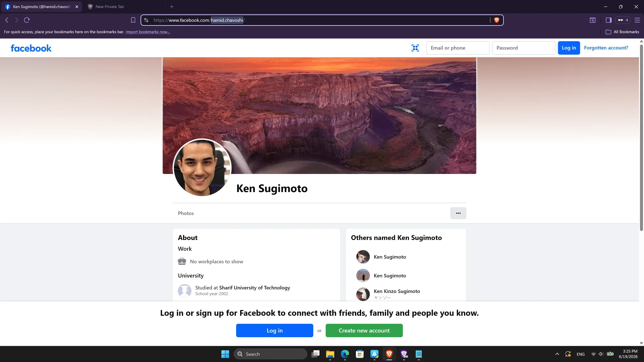644x362 pixels.
Task: Open the clock showing 3:25 PM
Action: click(x=628, y=354)
